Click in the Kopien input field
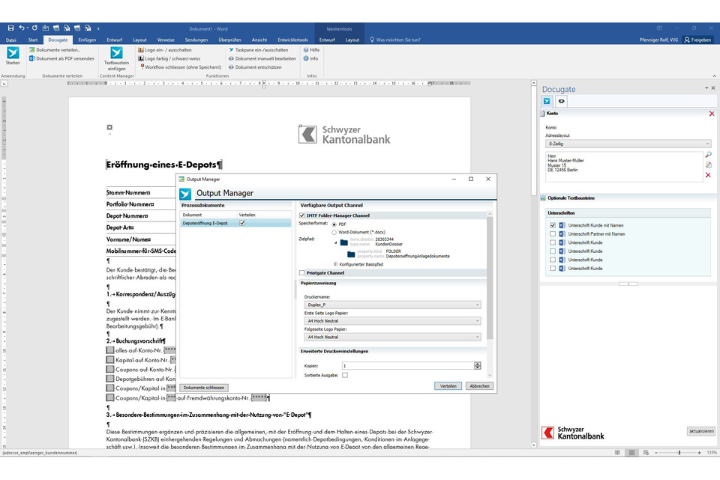This screenshot has height=480, width=720. [x=408, y=366]
